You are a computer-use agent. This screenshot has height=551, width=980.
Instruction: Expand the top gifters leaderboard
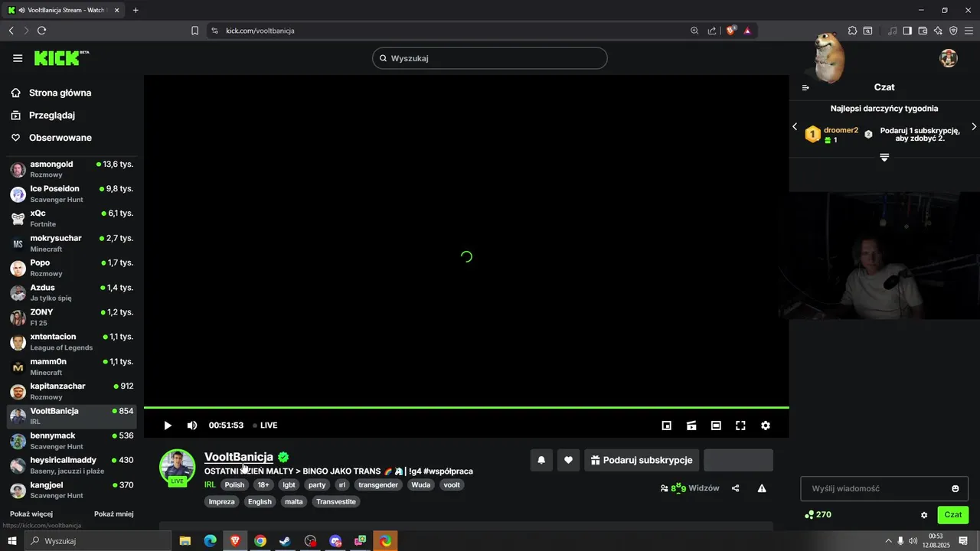tap(884, 157)
